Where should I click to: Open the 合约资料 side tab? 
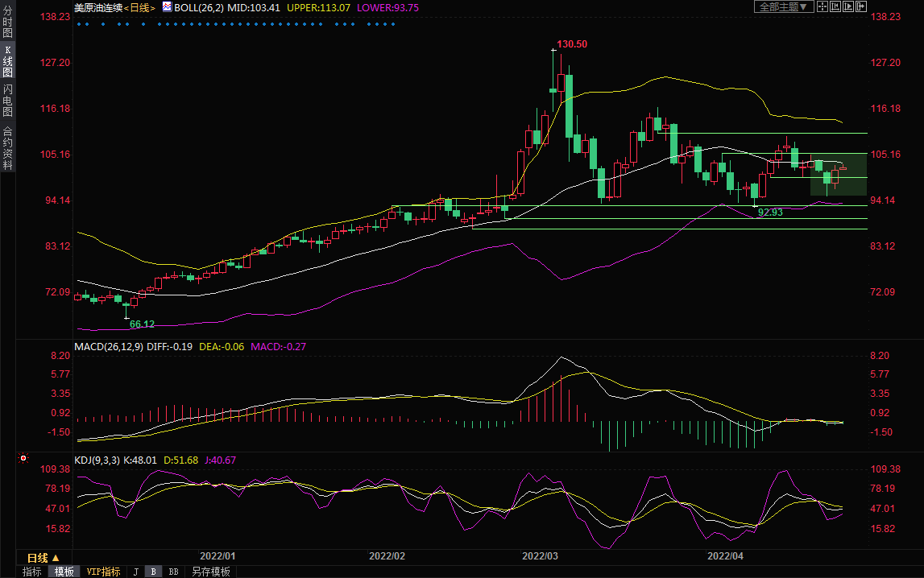point(7,147)
